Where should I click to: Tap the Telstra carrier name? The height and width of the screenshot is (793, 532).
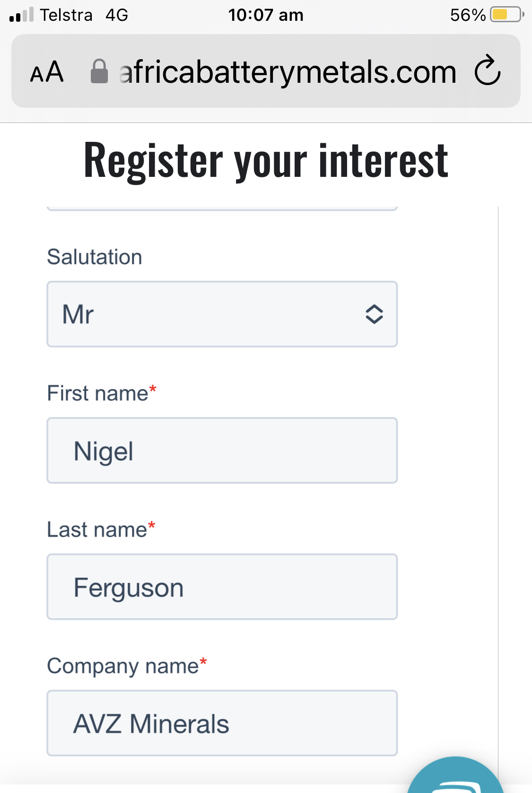pos(66,15)
